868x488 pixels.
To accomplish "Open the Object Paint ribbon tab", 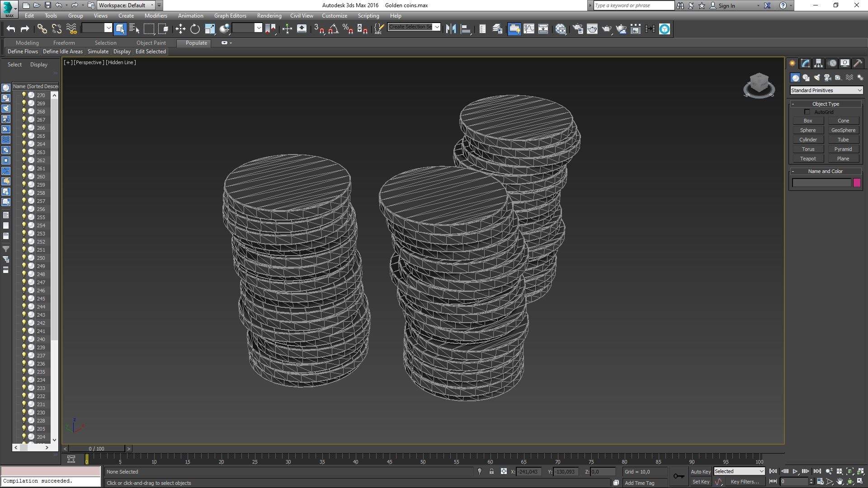I will (151, 43).
